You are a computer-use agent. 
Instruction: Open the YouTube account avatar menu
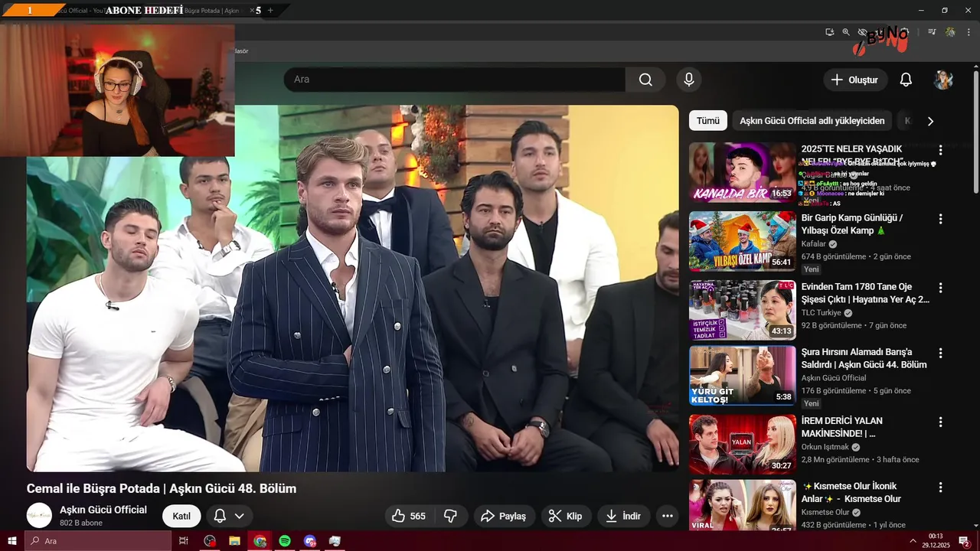(x=943, y=80)
